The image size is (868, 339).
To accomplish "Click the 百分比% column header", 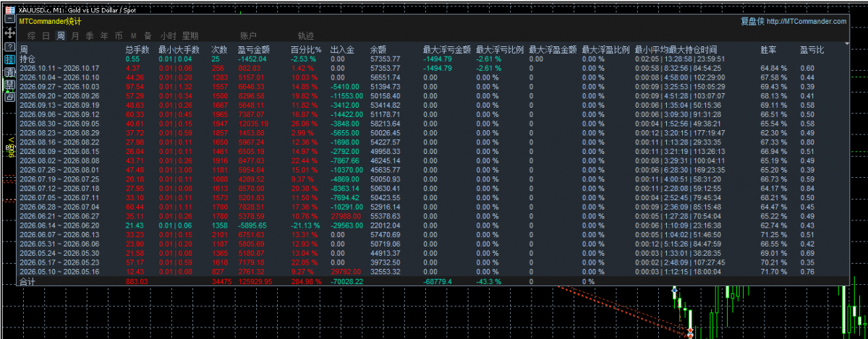I will tap(305, 50).
